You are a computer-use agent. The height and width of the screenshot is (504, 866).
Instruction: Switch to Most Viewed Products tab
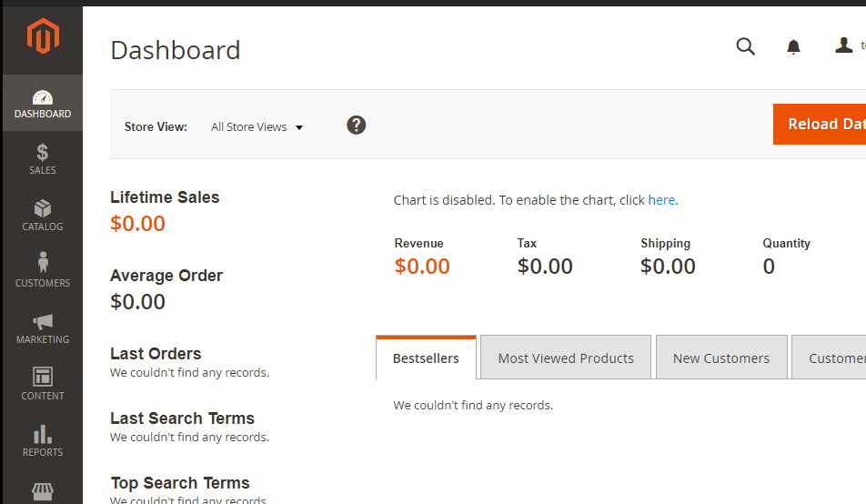[566, 358]
